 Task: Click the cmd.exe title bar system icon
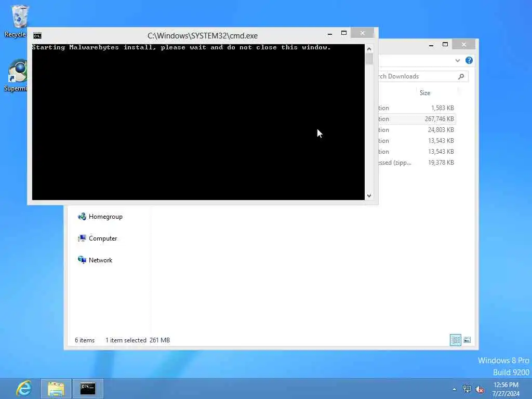[37, 36]
